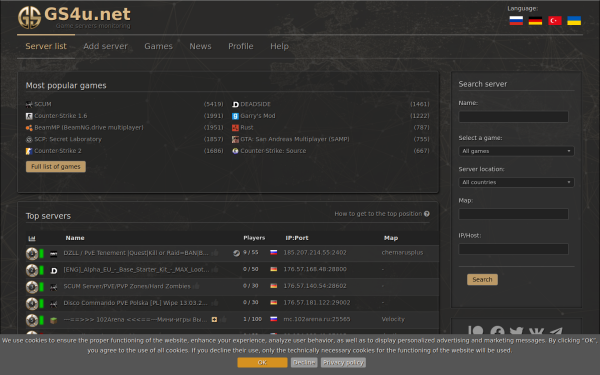
Task: Click the DEADSIDE game icon
Action: (x=235, y=104)
